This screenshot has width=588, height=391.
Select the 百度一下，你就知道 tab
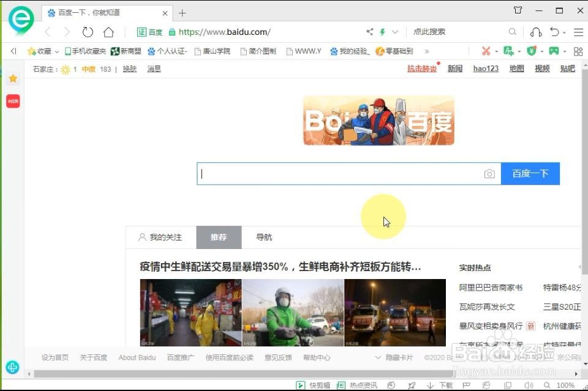point(107,13)
